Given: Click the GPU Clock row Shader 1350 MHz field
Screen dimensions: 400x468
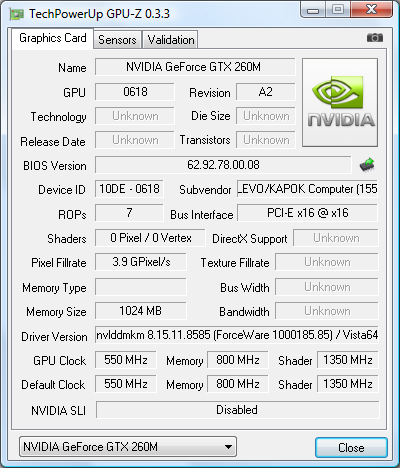Looking at the screenshot, I should pyautogui.click(x=348, y=360).
